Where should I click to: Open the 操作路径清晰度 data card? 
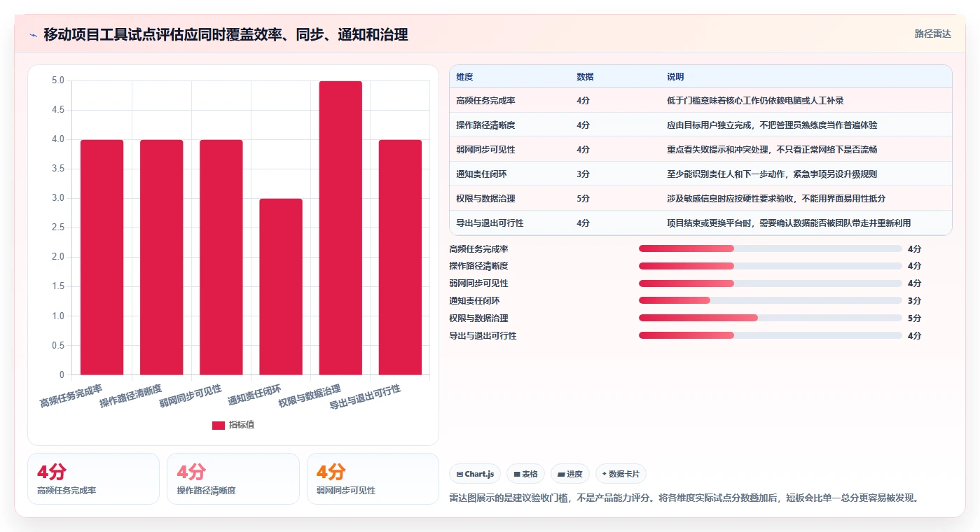pos(233,479)
